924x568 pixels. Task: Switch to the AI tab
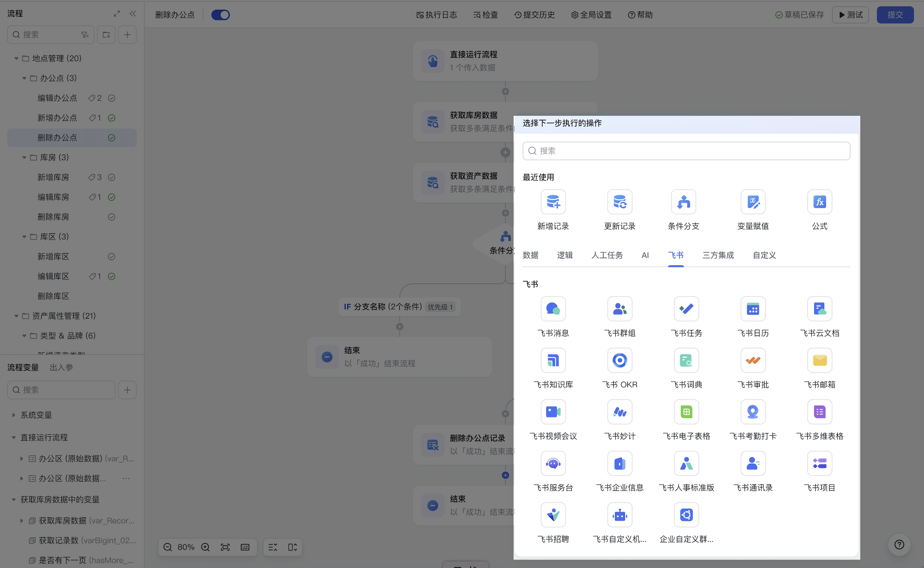coord(645,255)
